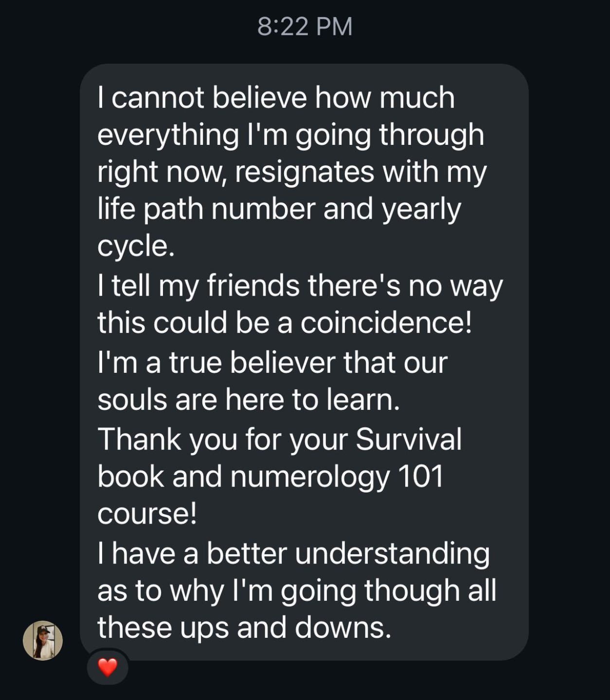The height and width of the screenshot is (700, 610).
Task: Click the word 'Survival'
Action: tap(408, 439)
